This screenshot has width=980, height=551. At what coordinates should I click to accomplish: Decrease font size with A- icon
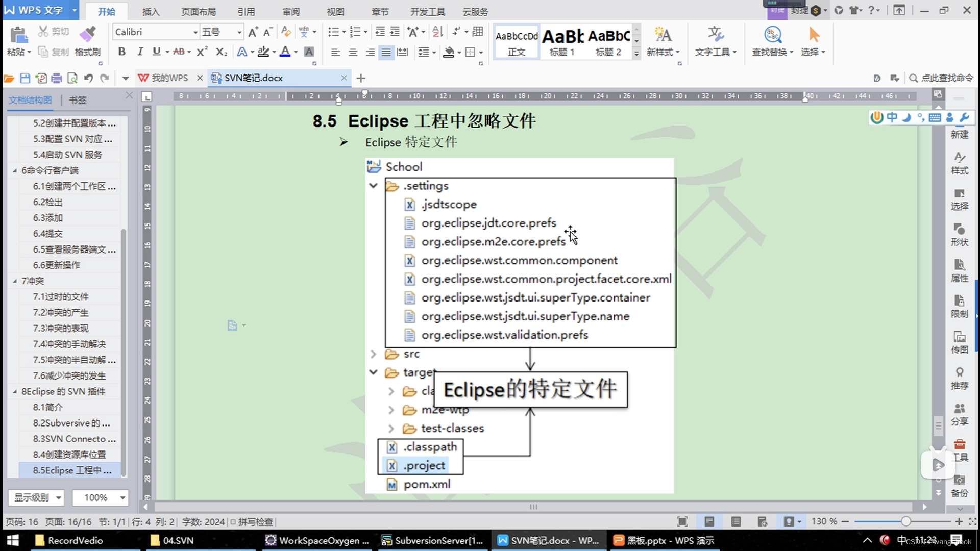click(268, 32)
